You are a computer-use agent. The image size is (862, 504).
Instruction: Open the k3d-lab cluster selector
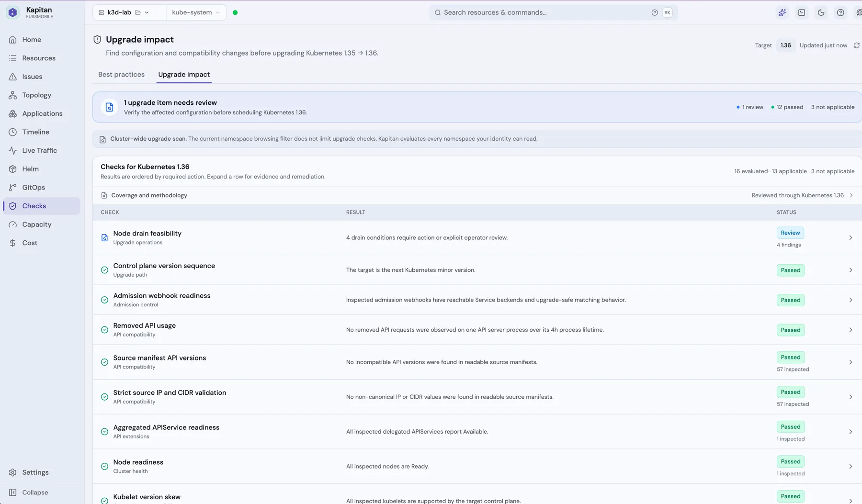129,12
